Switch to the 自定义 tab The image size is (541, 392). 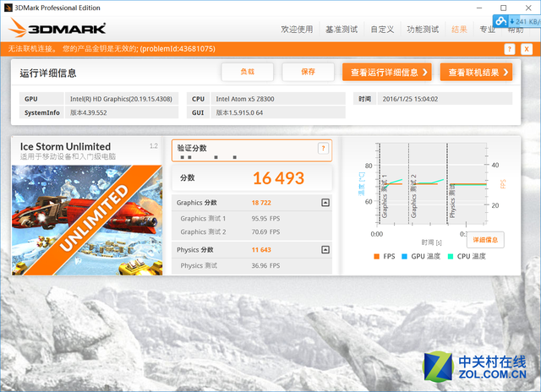coord(381,29)
